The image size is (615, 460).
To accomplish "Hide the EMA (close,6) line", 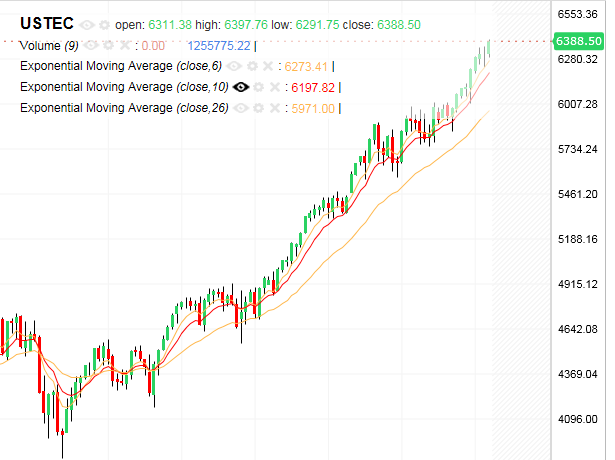I will point(234,66).
